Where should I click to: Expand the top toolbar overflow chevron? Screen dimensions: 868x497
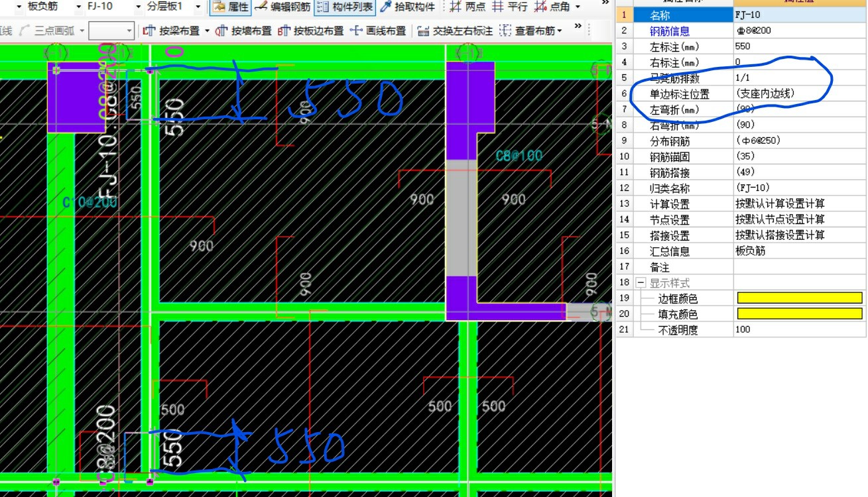coord(605,3)
